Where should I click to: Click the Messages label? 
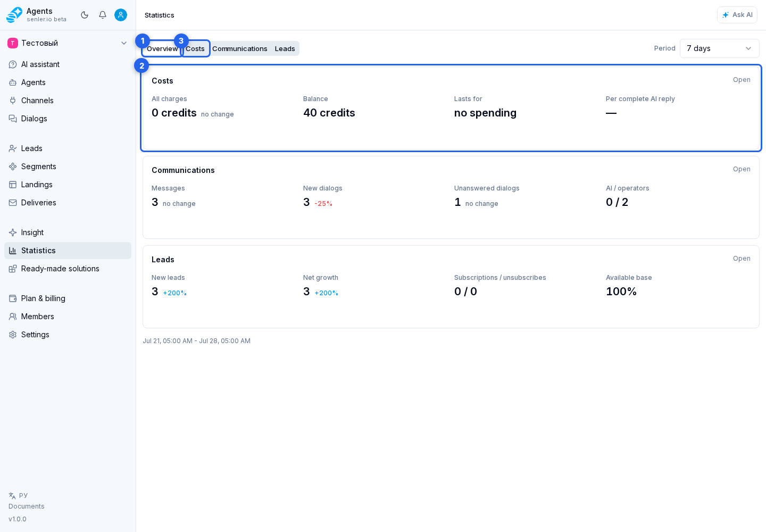point(168,188)
